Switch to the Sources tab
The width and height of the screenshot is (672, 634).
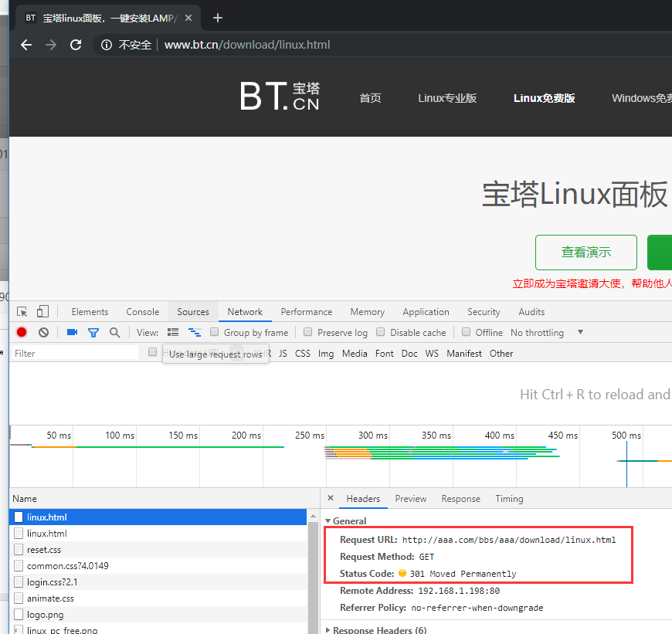(193, 312)
